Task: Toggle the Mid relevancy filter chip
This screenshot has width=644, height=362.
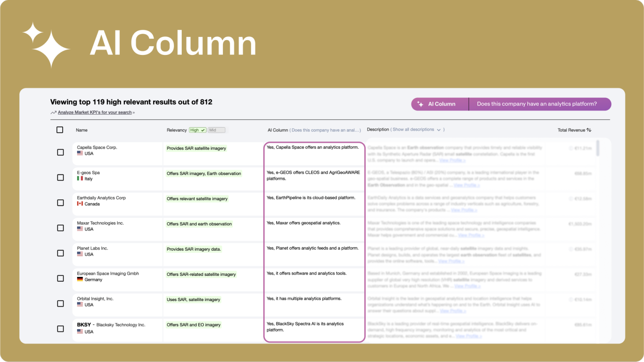Action: pyautogui.click(x=216, y=130)
